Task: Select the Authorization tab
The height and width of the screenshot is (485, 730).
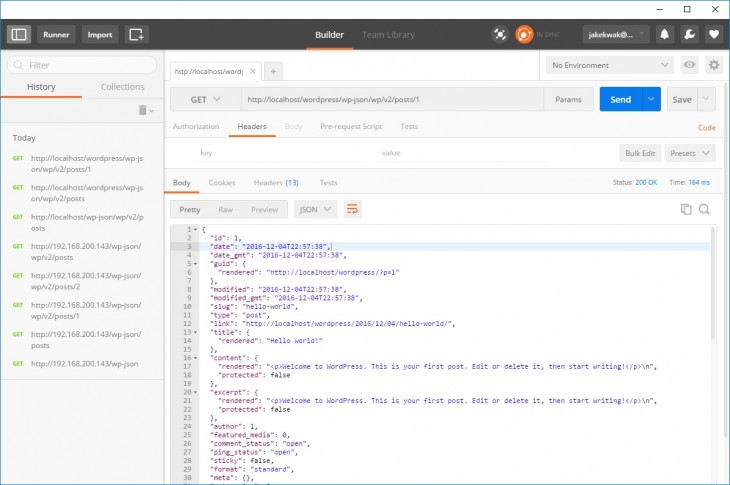Action: 196,127
